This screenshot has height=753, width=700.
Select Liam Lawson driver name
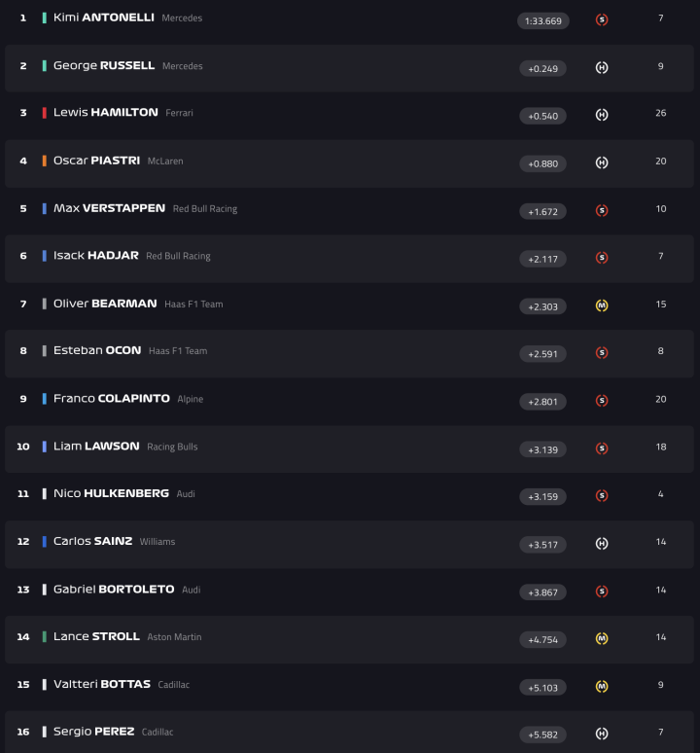(x=96, y=447)
